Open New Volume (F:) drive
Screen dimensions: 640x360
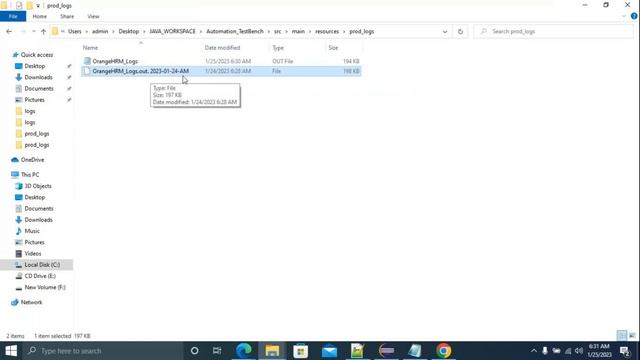click(45, 287)
